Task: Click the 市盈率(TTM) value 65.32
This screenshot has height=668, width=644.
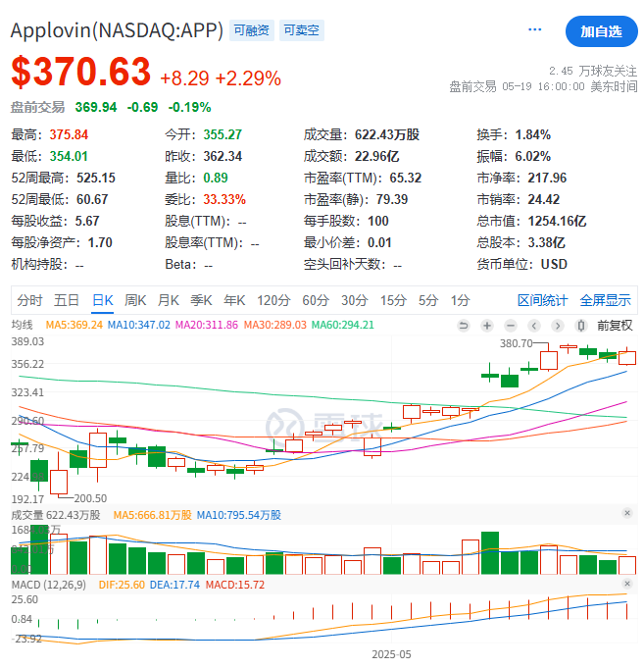Action: coord(405,178)
